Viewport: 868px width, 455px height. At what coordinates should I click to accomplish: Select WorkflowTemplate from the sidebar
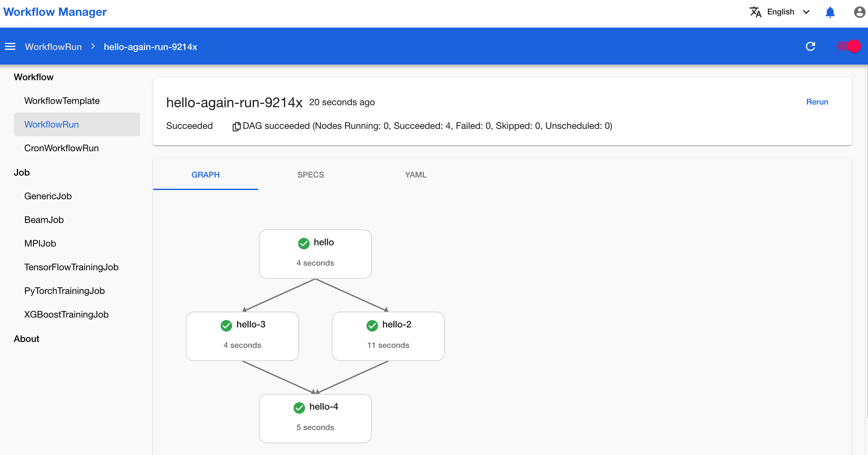click(62, 101)
